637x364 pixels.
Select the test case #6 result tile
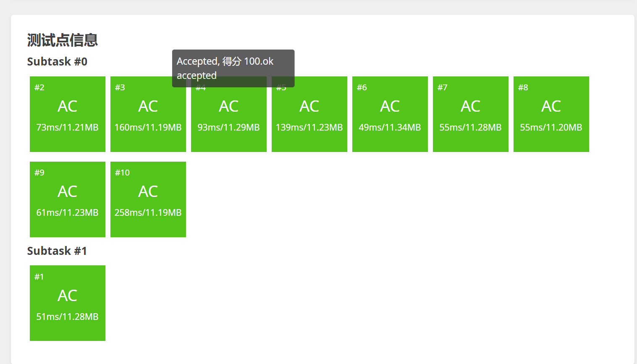click(x=390, y=114)
